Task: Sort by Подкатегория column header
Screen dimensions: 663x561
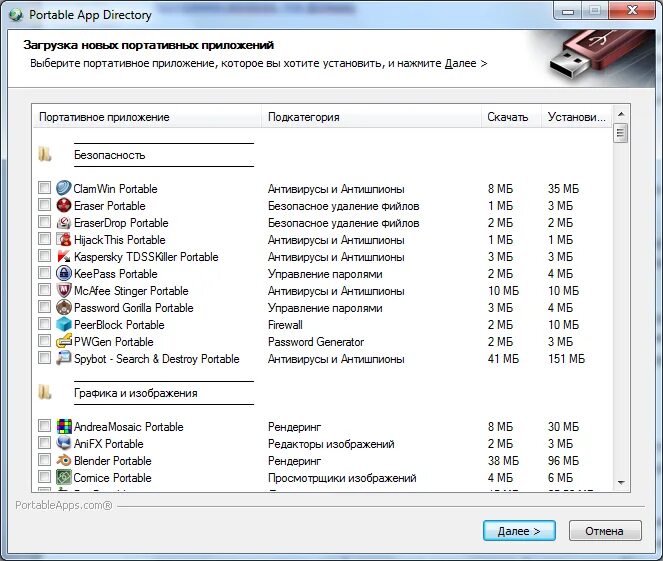Action: (x=371, y=117)
